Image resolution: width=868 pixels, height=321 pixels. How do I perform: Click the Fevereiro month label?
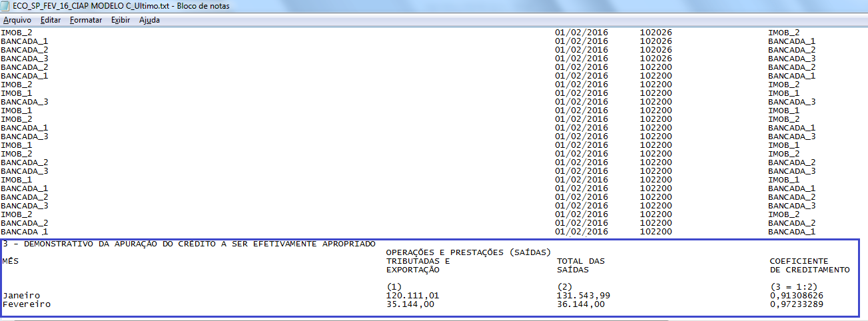click(25, 304)
